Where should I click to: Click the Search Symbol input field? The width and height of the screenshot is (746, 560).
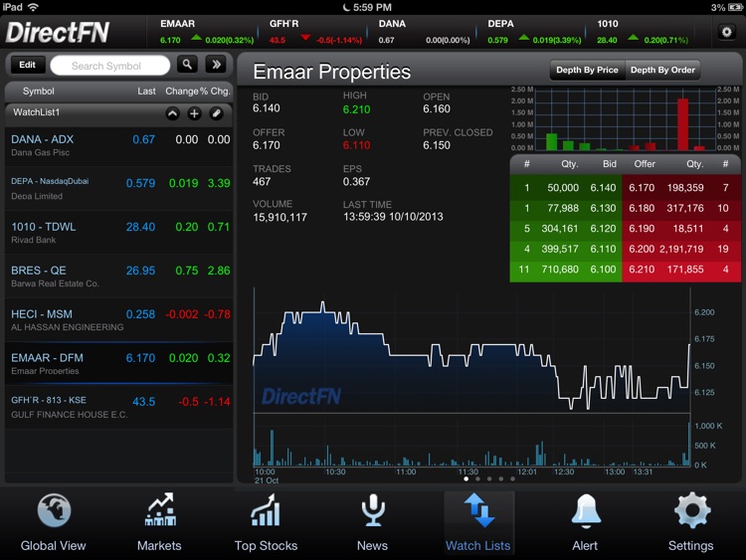109,66
